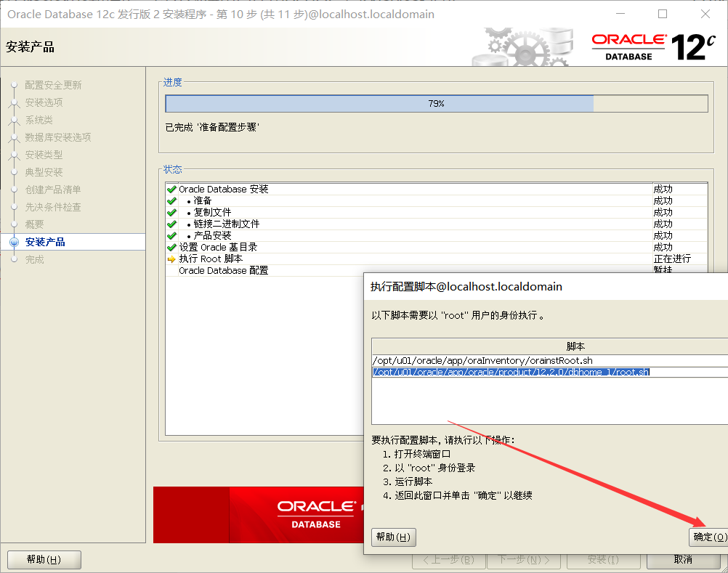Viewport: 728px width, 573px height.
Task: Select the 安装选项 step
Action: coord(44,102)
